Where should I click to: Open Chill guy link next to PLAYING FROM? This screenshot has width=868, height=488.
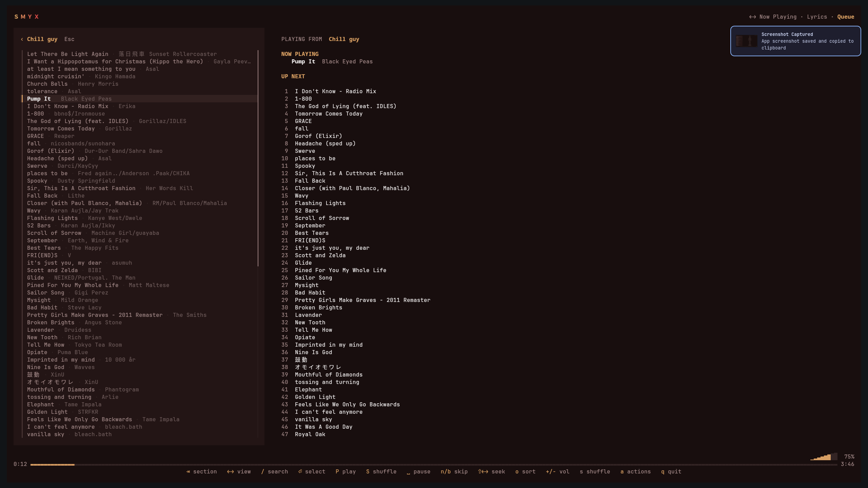(344, 39)
